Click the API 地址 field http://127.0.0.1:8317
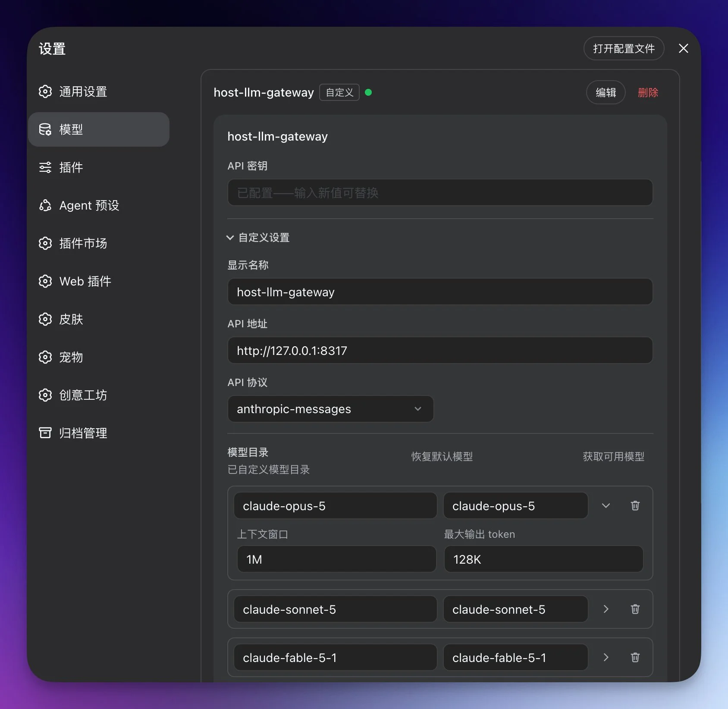 [440, 350]
